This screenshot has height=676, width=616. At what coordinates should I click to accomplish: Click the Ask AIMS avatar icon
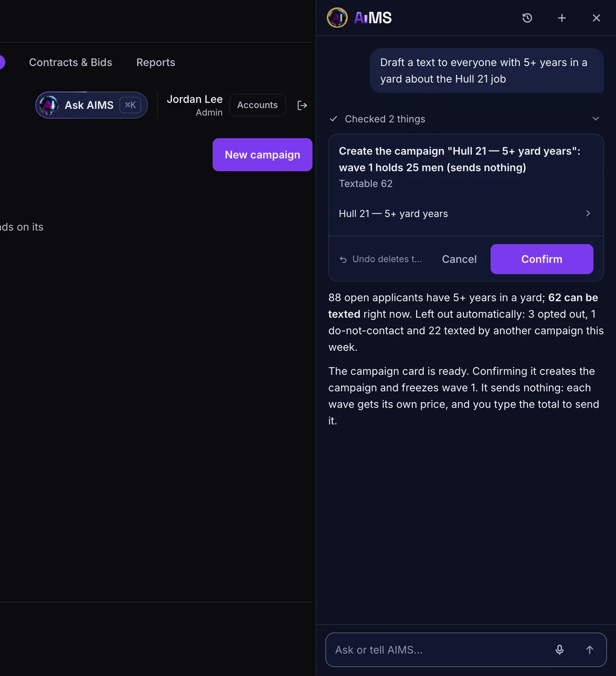49,105
